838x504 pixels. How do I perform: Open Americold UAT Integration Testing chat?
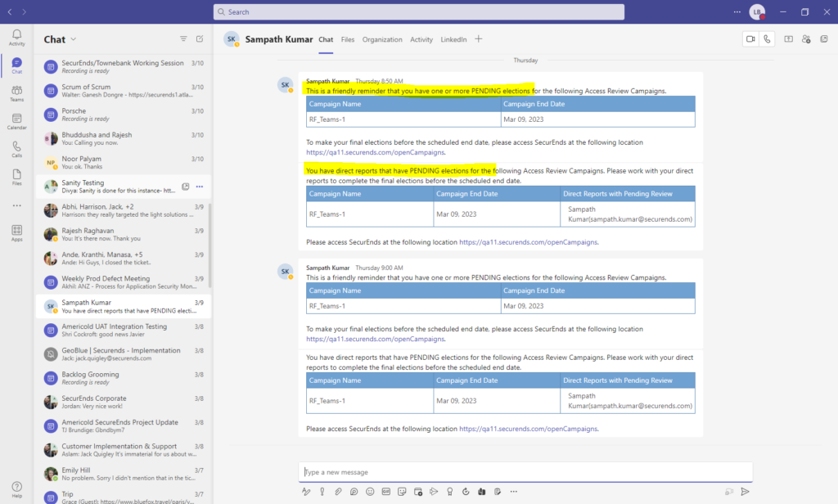(x=123, y=331)
